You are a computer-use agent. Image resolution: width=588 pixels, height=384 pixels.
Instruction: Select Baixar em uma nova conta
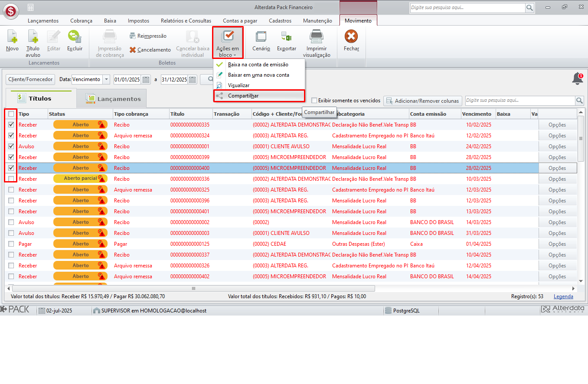[259, 75]
